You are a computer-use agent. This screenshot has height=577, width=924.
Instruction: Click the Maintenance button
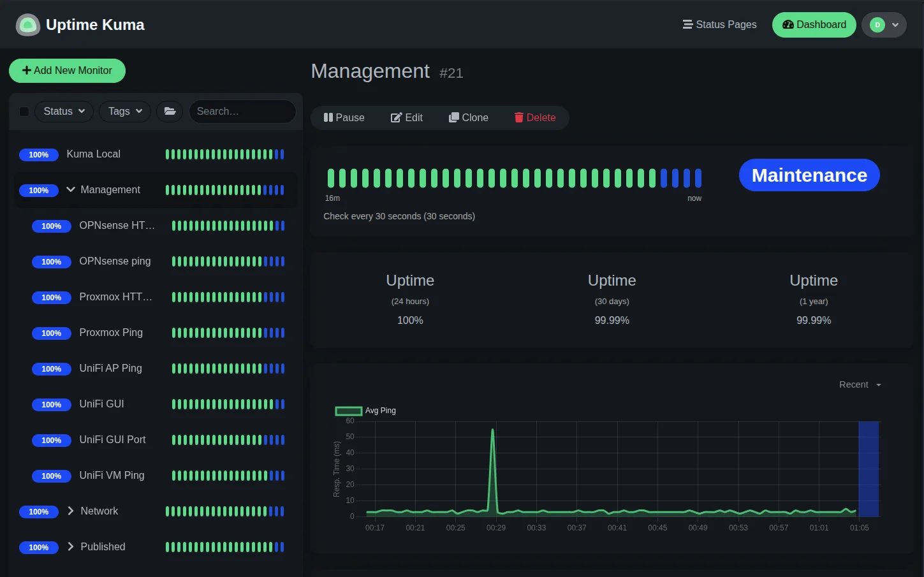809,175
